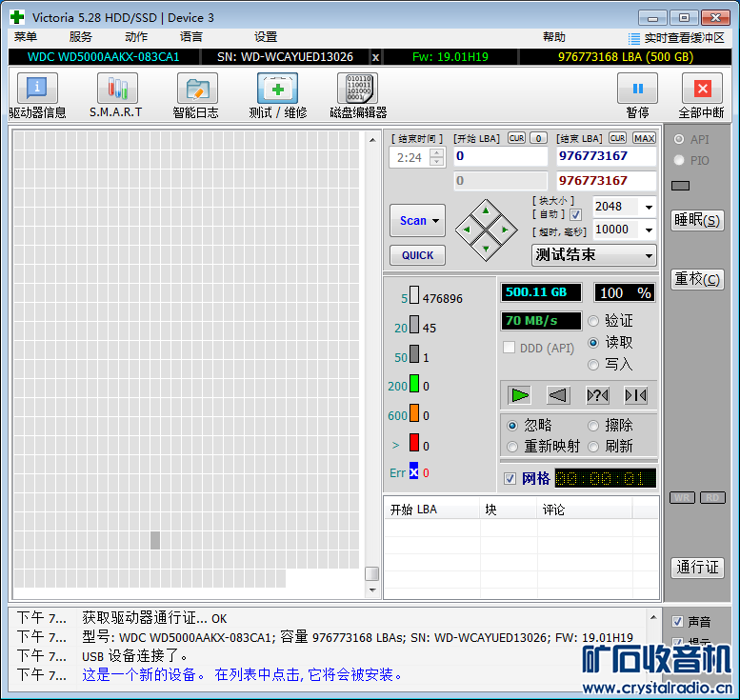Open the timeout 10000 dropdown
Viewport: 740px width, 700px height.
click(650, 230)
